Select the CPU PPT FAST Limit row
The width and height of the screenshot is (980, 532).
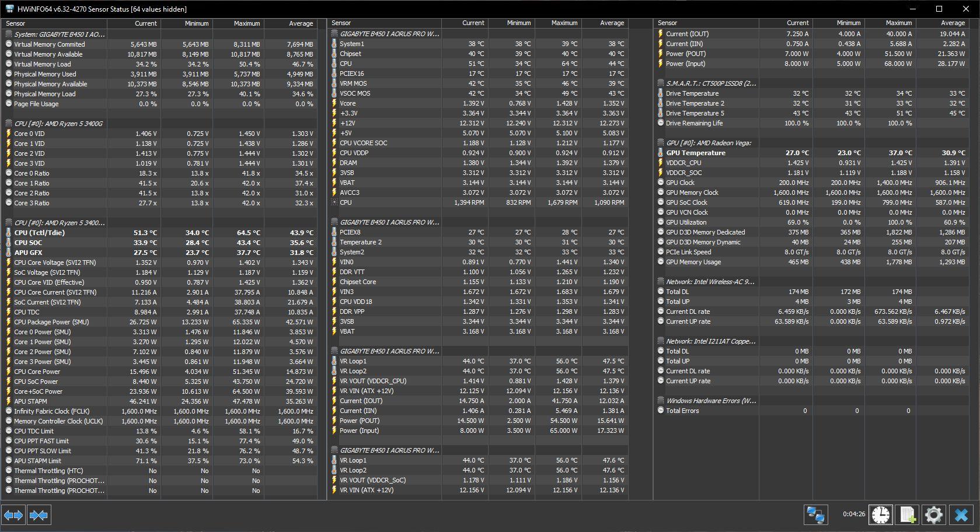pos(159,441)
